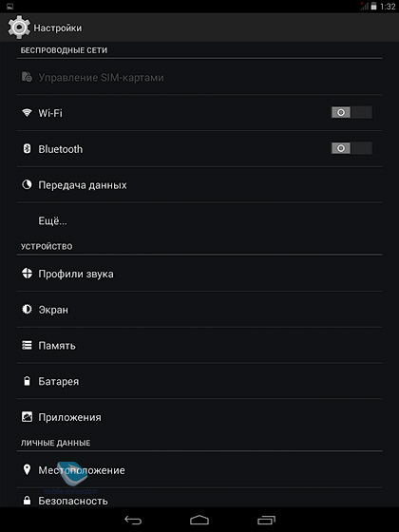Screen dimensions: 399x532
Task: Tap the Экран brightness icon
Action: coord(27,309)
